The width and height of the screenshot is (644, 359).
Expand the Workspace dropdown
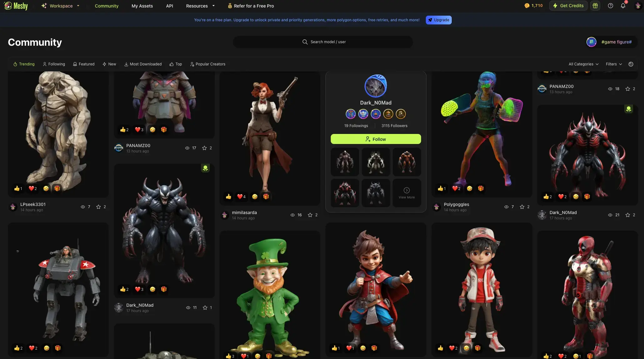coord(61,6)
